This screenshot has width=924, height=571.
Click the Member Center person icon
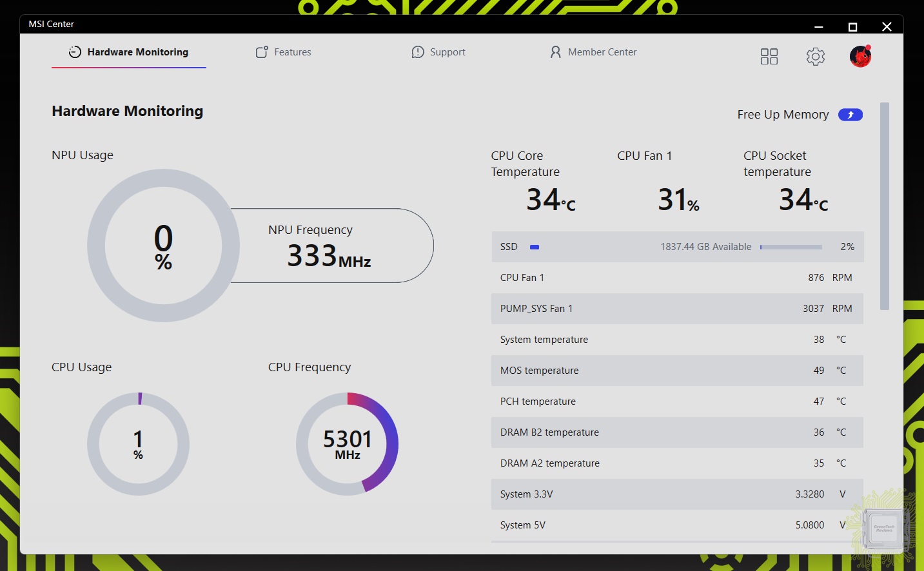pyautogui.click(x=555, y=52)
